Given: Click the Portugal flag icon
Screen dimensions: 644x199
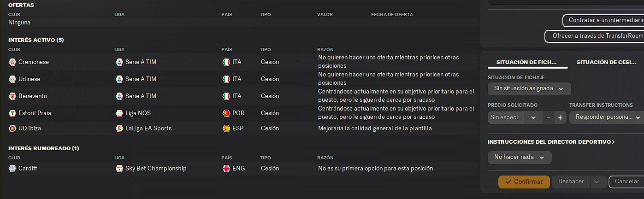Looking at the screenshot, I should (x=226, y=113).
